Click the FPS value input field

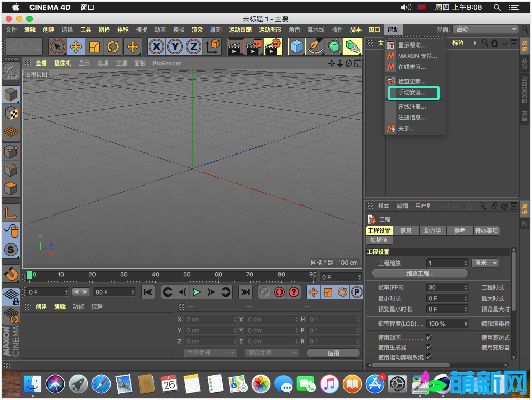(x=447, y=287)
